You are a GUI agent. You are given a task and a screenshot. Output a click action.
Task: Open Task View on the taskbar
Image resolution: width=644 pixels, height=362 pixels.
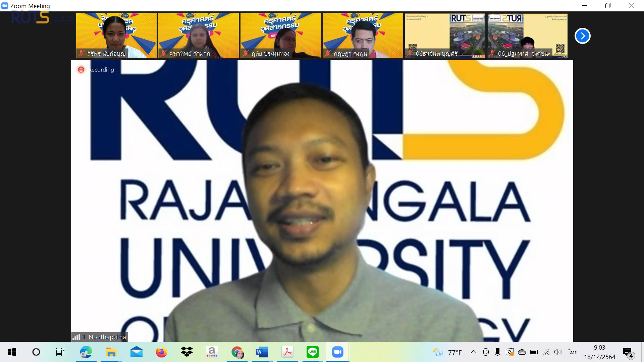tap(60, 352)
